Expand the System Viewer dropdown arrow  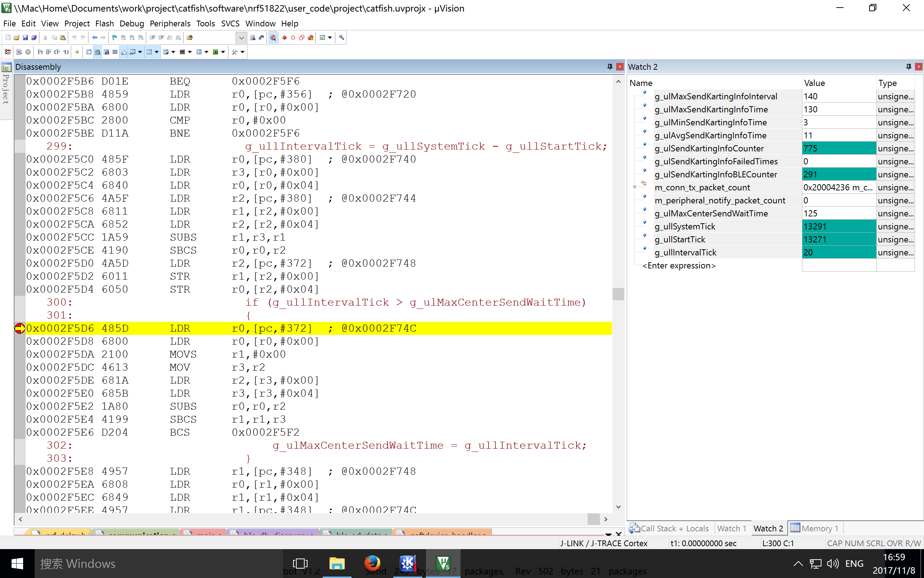click(x=223, y=52)
